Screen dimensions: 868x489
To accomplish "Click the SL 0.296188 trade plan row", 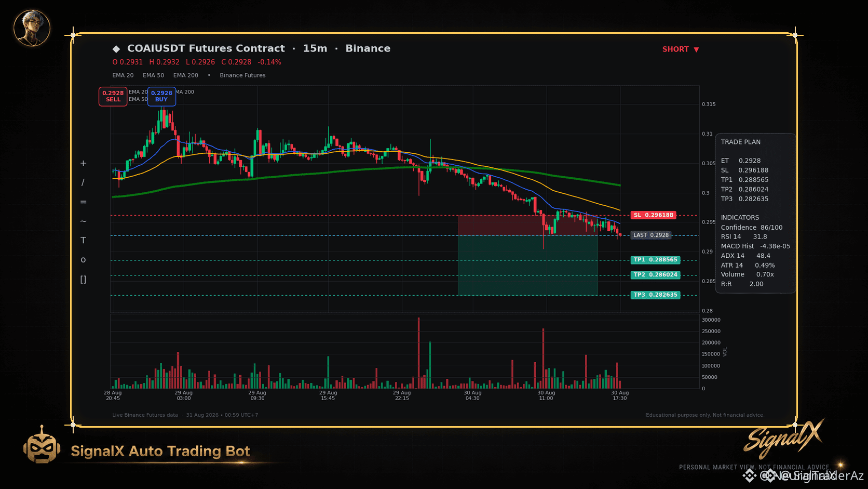I will point(744,170).
